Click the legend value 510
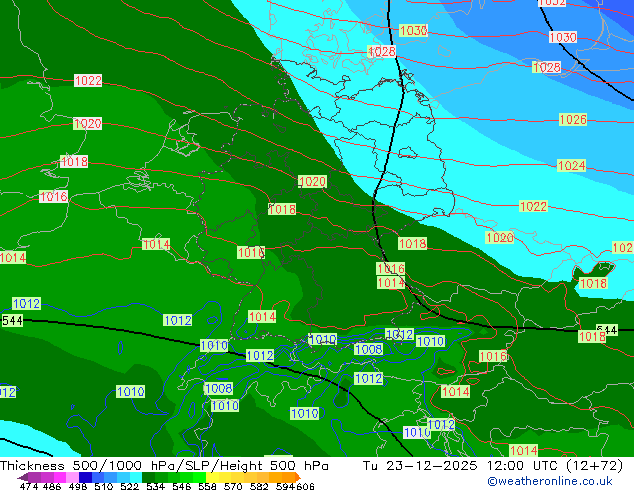Screen dimensions: 634x490 pyautogui.click(x=104, y=486)
